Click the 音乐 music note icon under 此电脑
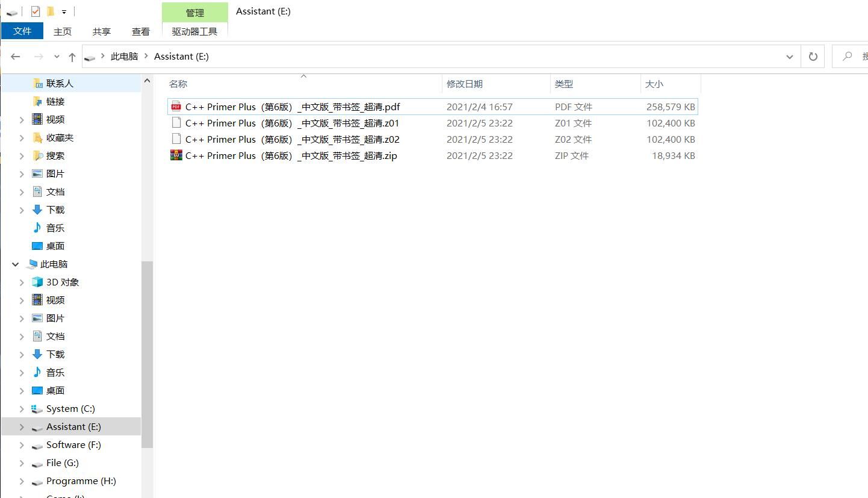868x498 pixels. coord(37,372)
